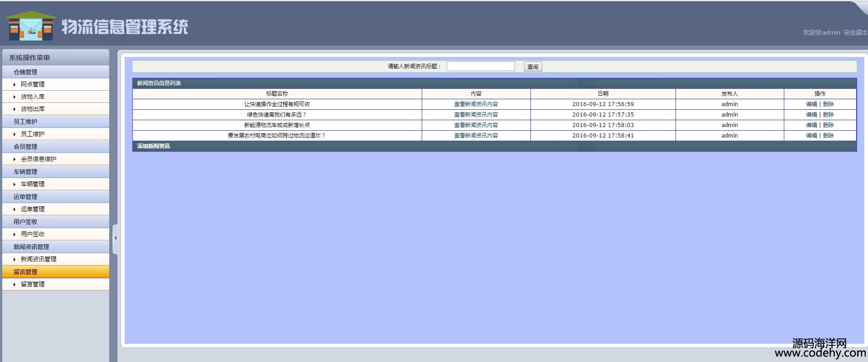Delete the news row dated 17:58:41
The height and width of the screenshot is (362, 868).
828,136
